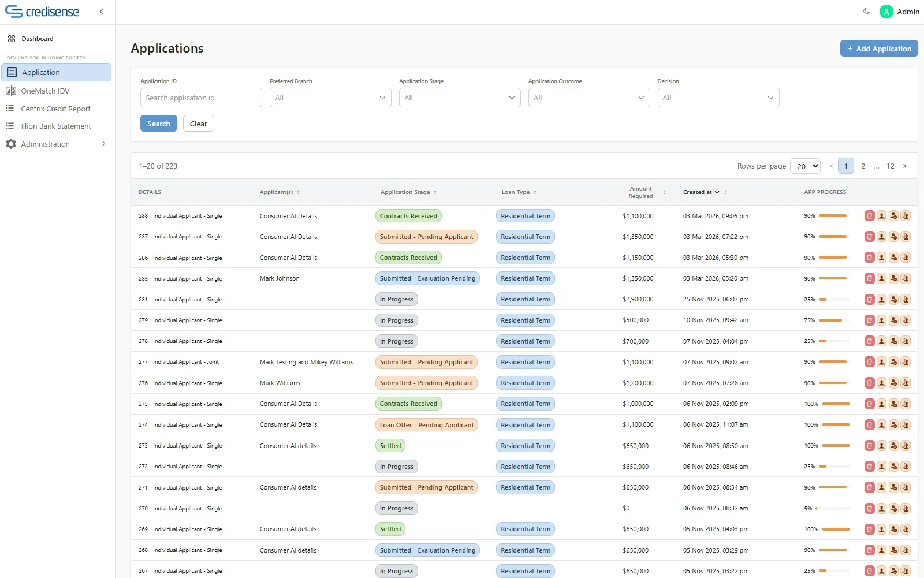Click the trash icon for application 268
924x578 pixels.
(869, 550)
